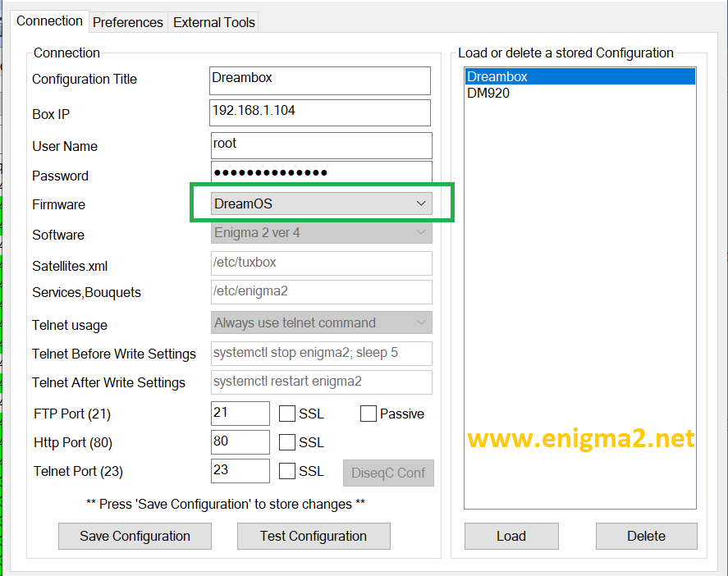Click the Http Port field
728x576 pixels.
pyautogui.click(x=240, y=442)
